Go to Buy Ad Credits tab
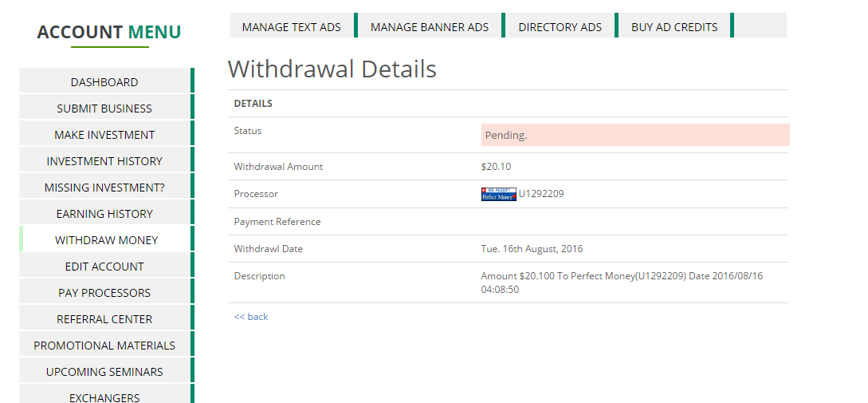The image size is (868, 403). [x=674, y=27]
